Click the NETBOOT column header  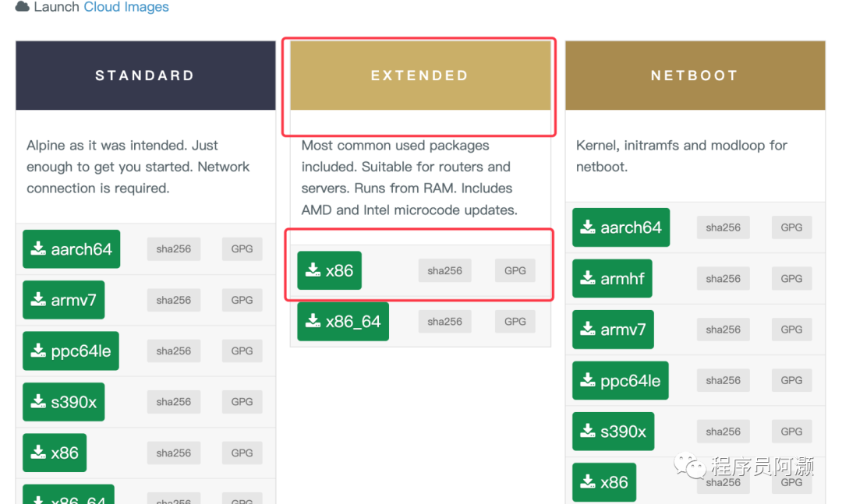695,76
